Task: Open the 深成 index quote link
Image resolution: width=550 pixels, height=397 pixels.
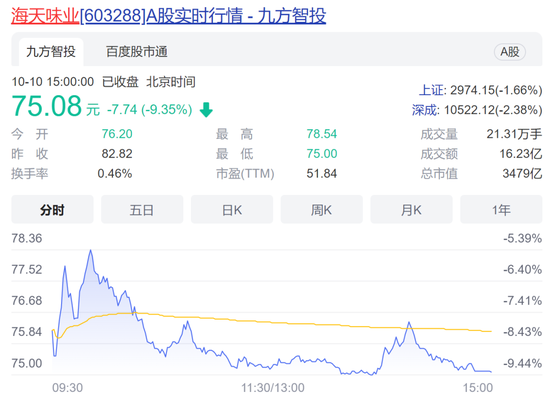Action: 425,110
